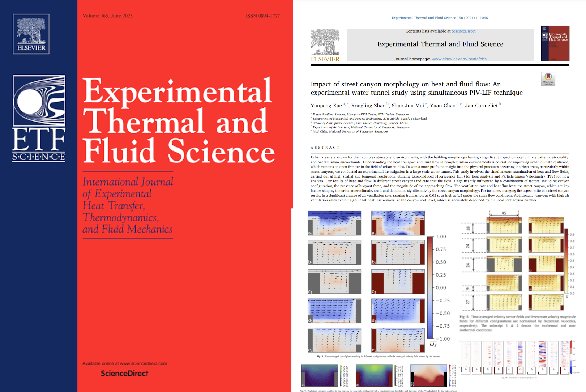Click the vorticity panel labeled d1
Image resolution: width=586 pixels, height=392 pixels.
click(x=334, y=311)
